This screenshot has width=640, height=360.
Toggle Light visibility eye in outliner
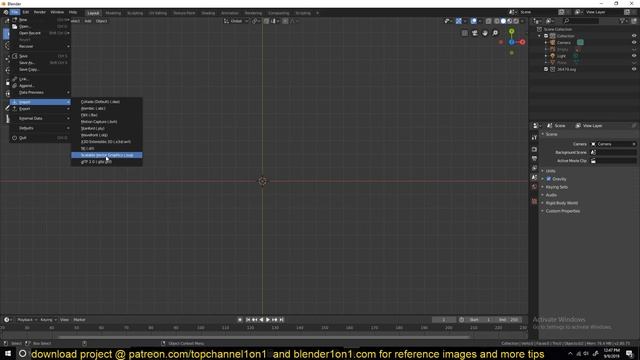point(634,56)
